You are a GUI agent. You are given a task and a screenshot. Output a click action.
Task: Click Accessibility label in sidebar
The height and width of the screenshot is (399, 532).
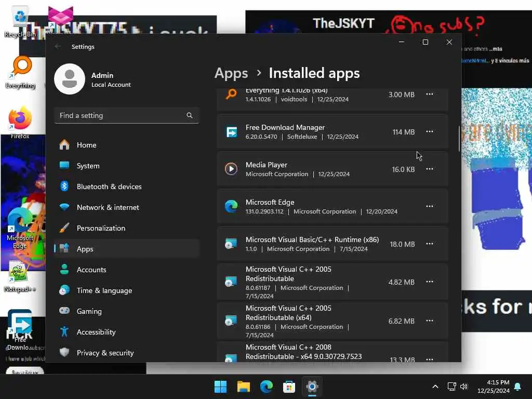click(96, 332)
